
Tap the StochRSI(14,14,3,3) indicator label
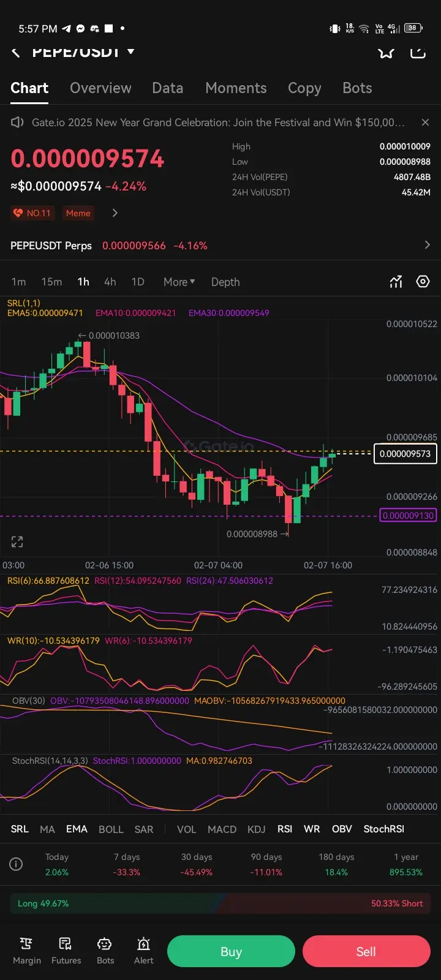50,761
